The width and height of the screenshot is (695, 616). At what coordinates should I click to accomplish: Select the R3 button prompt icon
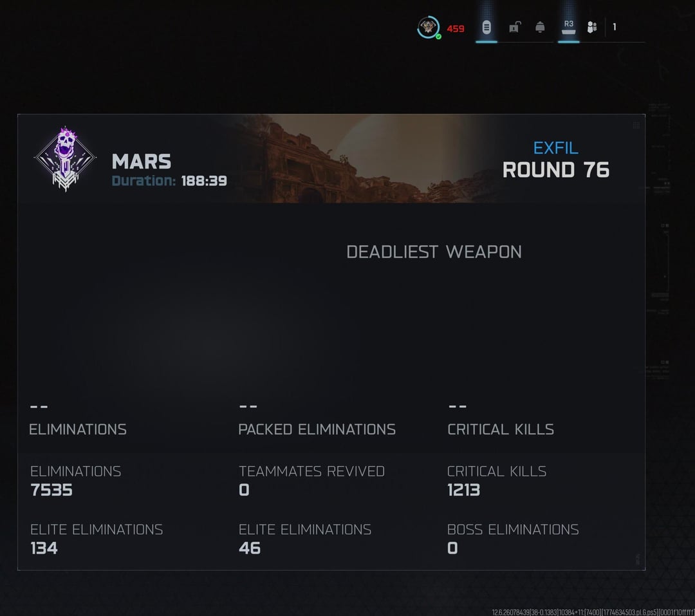569,27
